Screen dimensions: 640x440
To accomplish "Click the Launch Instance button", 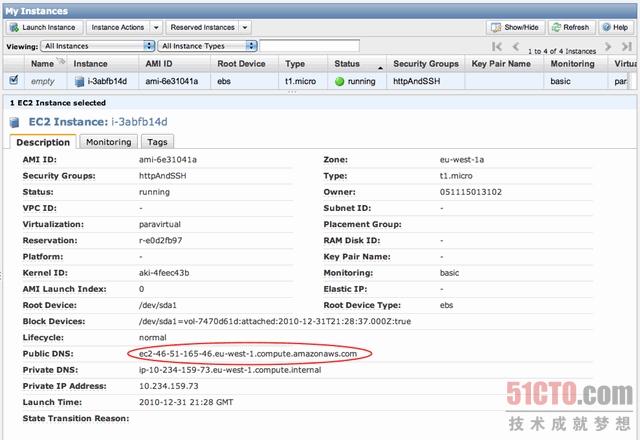I will pyautogui.click(x=44, y=27).
